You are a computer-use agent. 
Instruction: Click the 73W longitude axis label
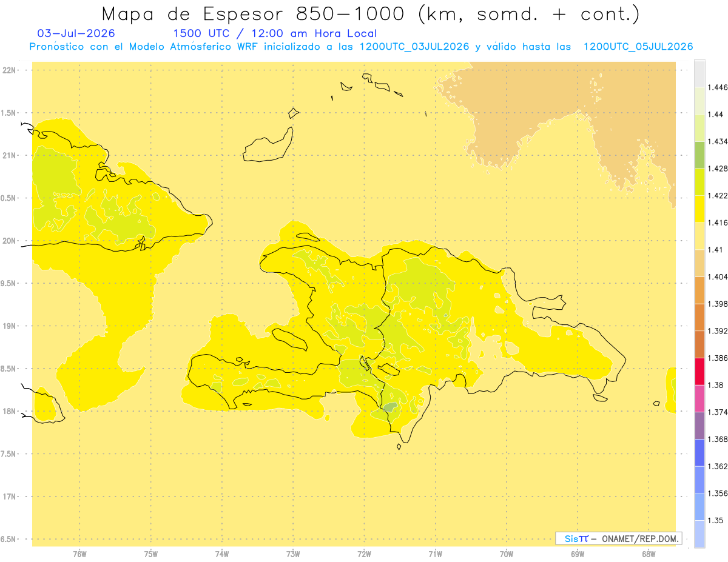click(293, 554)
